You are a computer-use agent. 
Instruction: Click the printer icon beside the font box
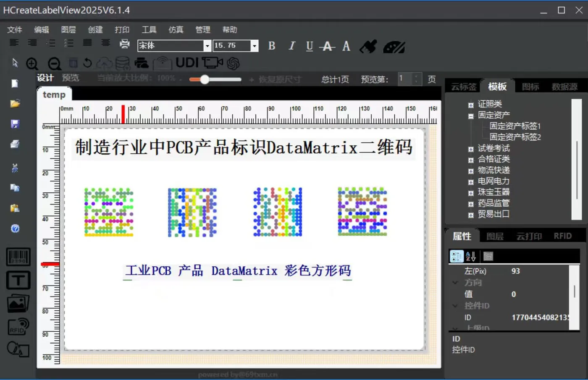click(x=125, y=44)
